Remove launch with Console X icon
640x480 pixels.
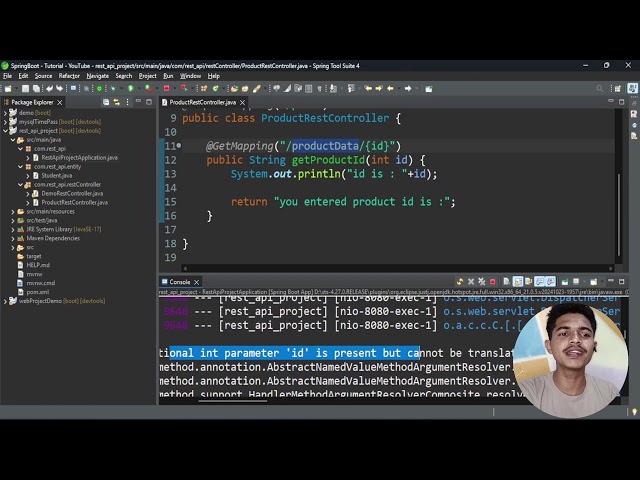point(471,282)
